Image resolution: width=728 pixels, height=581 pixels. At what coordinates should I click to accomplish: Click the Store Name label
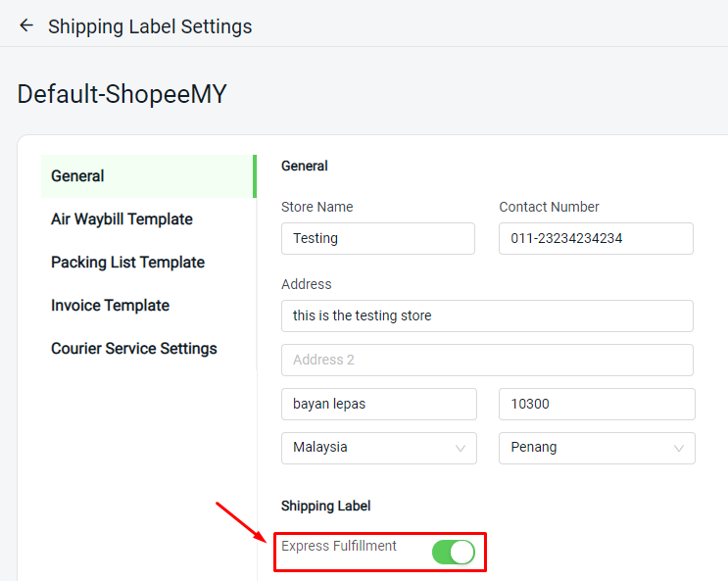[x=316, y=207]
